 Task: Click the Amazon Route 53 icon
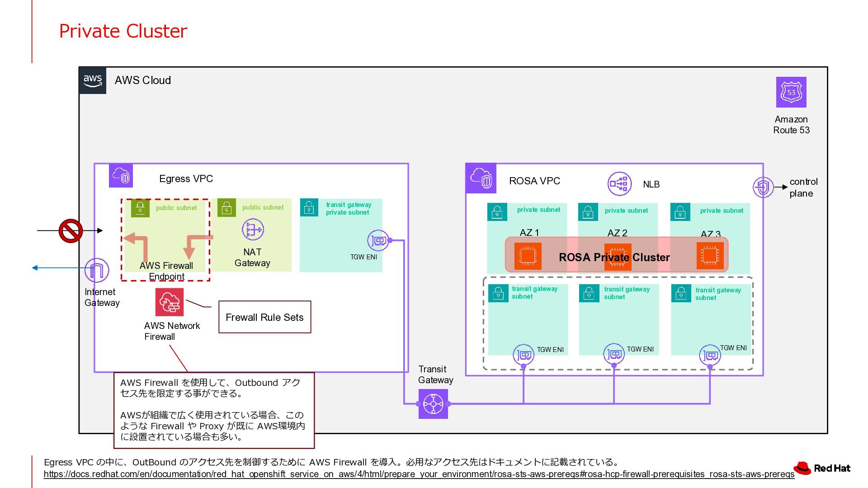(x=791, y=92)
